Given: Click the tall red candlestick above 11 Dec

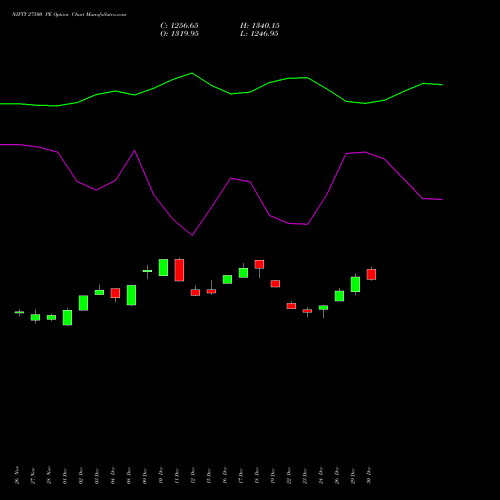Looking at the screenshot, I should coord(179,270).
